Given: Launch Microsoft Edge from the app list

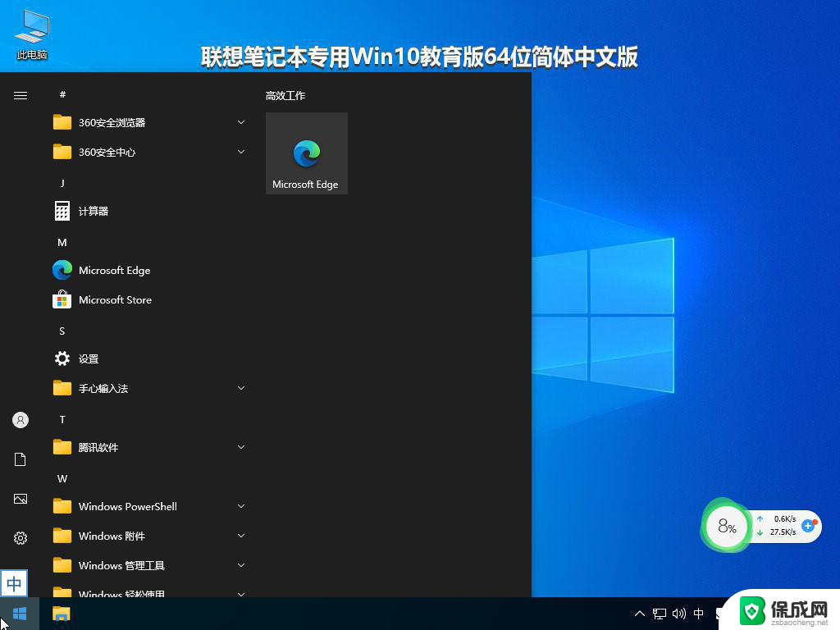Looking at the screenshot, I should tap(62, 270).
